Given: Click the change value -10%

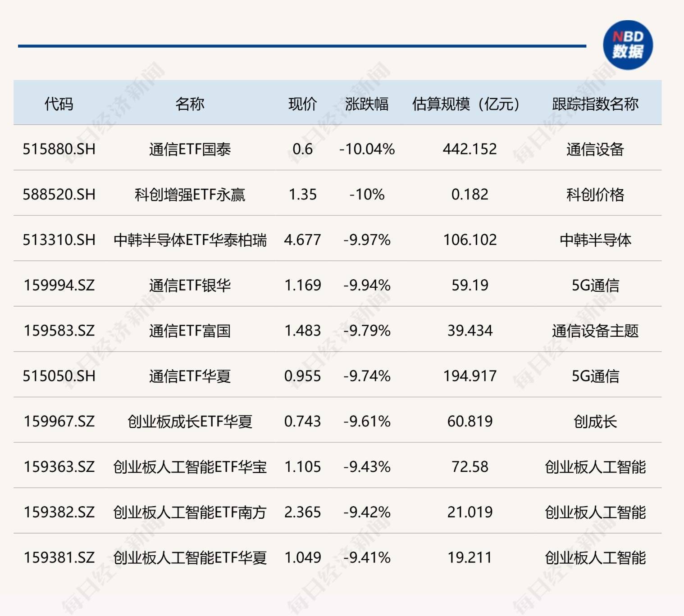Looking at the screenshot, I should (x=367, y=195).
